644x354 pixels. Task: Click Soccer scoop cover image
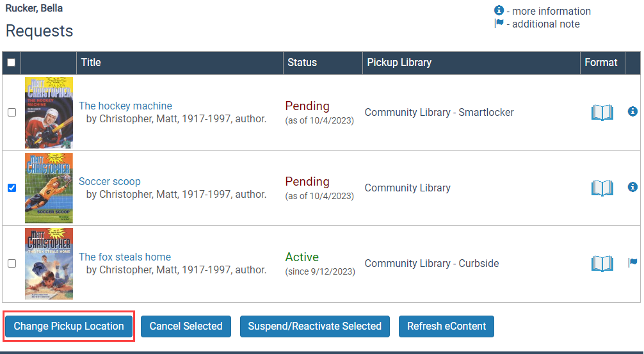point(49,188)
